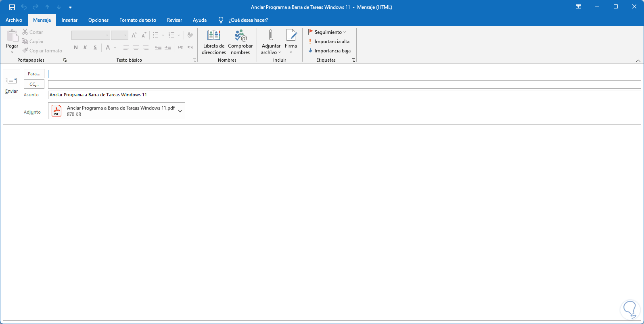This screenshot has height=324, width=644.
Task: Save the message with the floppy disk icon
Action: pos(12,7)
